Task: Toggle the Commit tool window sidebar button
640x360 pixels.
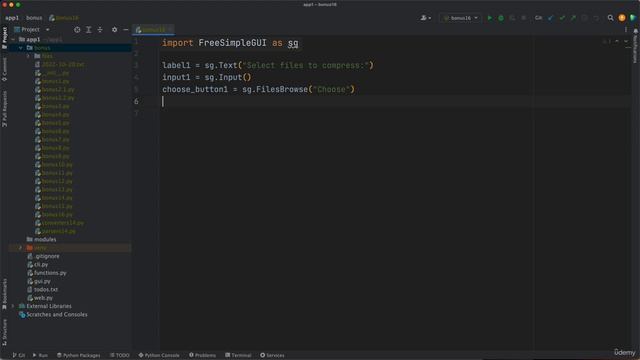Action: 4,69
